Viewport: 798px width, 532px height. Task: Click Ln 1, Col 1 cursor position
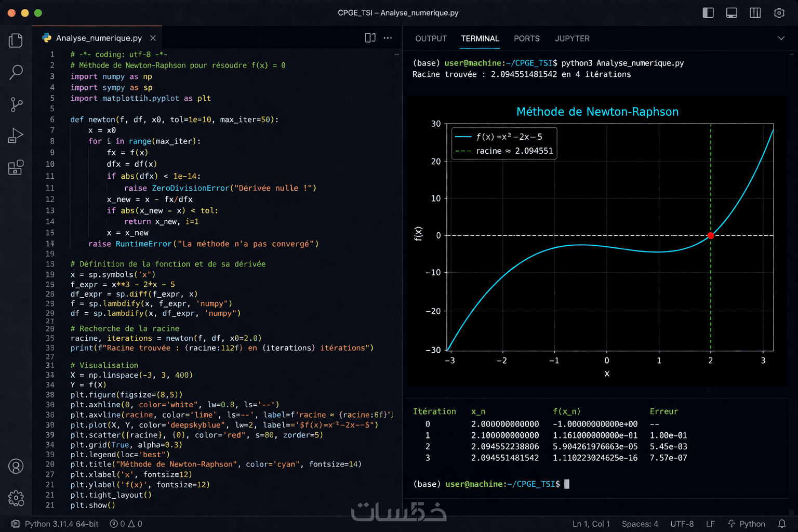[591, 524]
